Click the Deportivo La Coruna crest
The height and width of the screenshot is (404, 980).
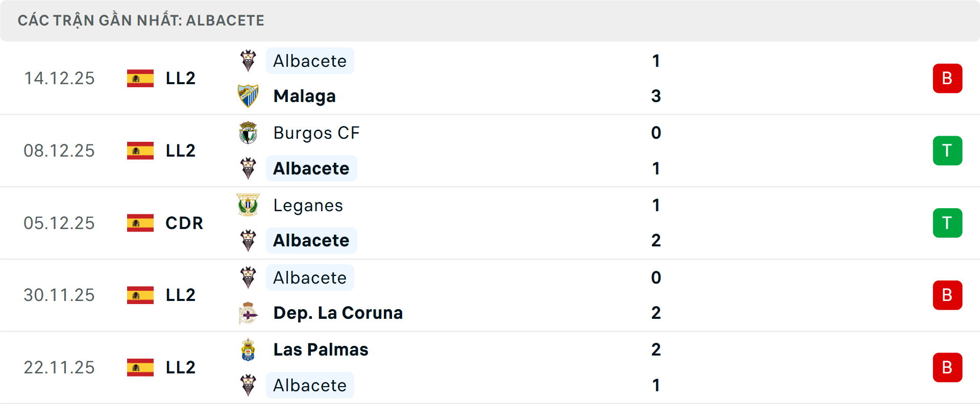(248, 313)
